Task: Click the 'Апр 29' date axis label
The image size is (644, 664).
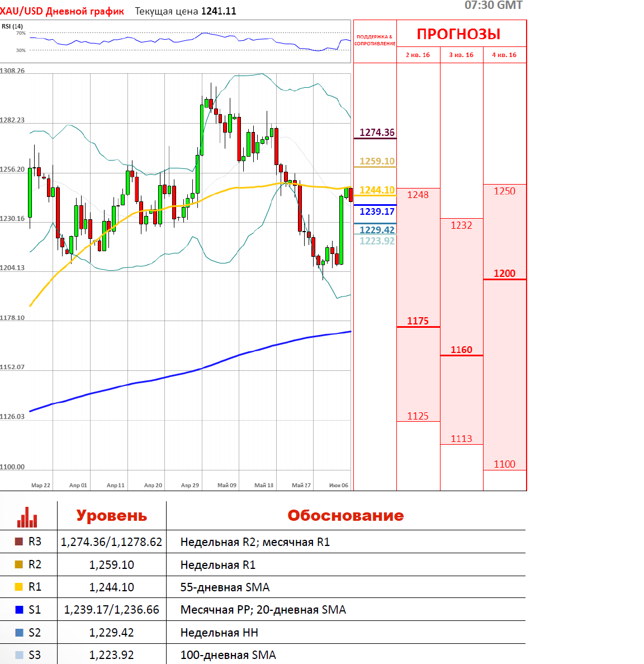Action: pos(190,486)
